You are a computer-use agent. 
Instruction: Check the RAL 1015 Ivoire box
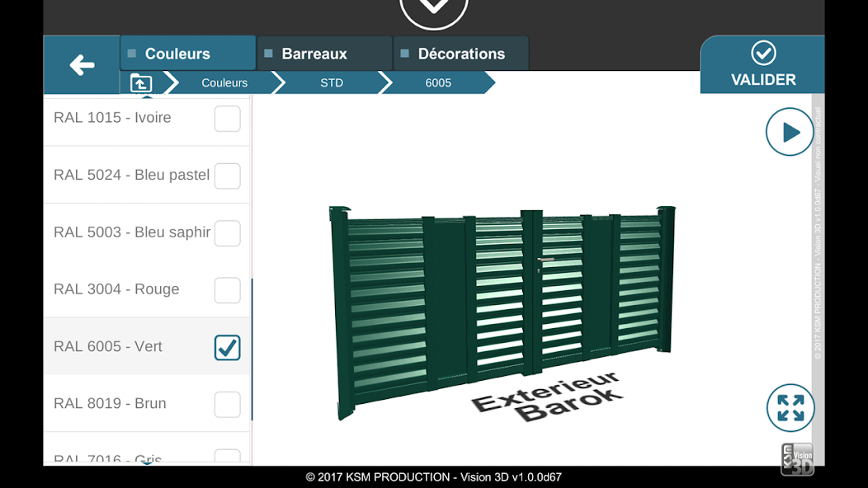click(227, 119)
